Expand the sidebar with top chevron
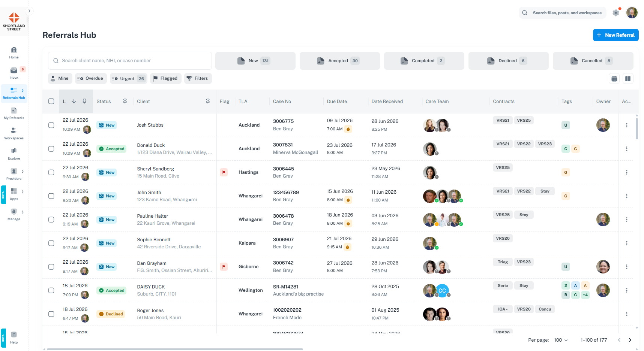This screenshot has width=644, height=351. pos(29,11)
